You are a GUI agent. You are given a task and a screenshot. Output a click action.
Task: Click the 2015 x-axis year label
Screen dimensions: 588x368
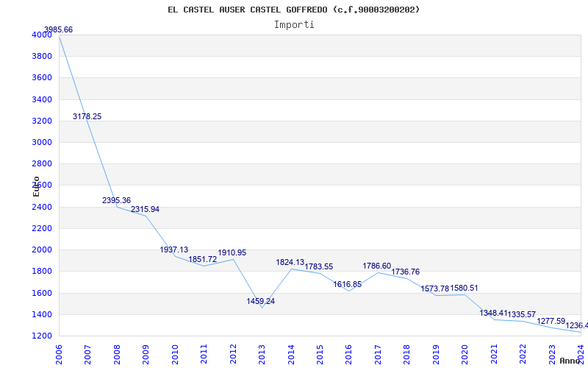[320, 355]
